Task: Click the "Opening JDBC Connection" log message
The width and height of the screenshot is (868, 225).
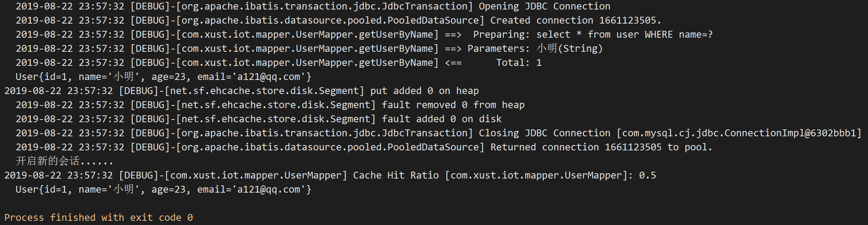Action: [x=544, y=6]
